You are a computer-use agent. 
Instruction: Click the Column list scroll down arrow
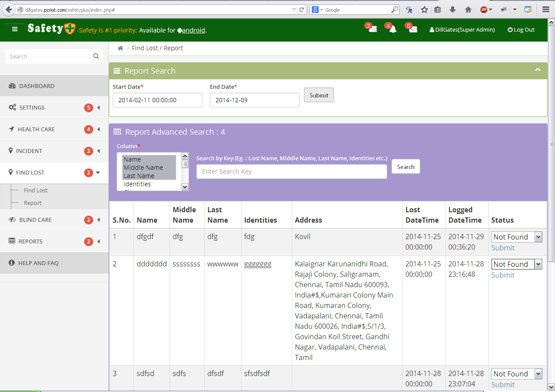[185, 187]
